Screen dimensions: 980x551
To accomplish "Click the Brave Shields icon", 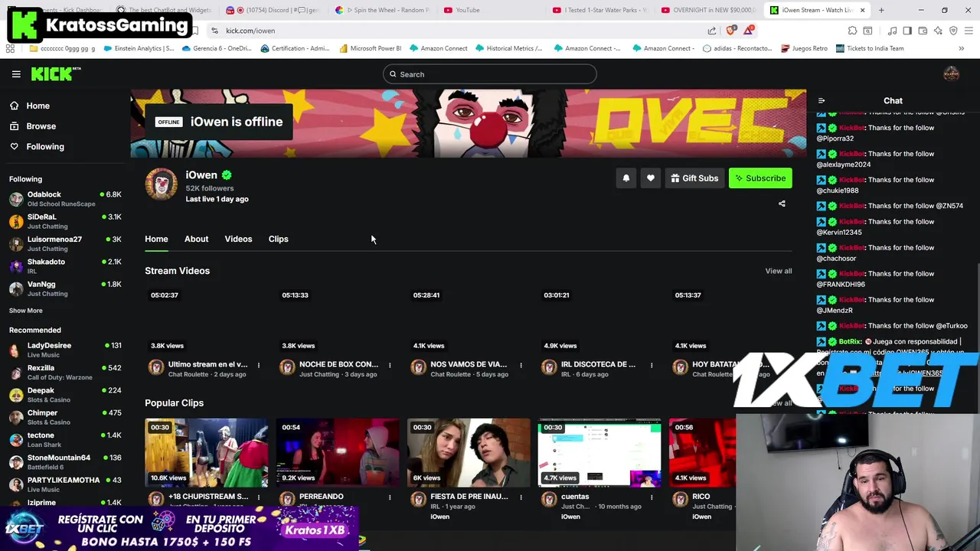I will [x=730, y=31].
